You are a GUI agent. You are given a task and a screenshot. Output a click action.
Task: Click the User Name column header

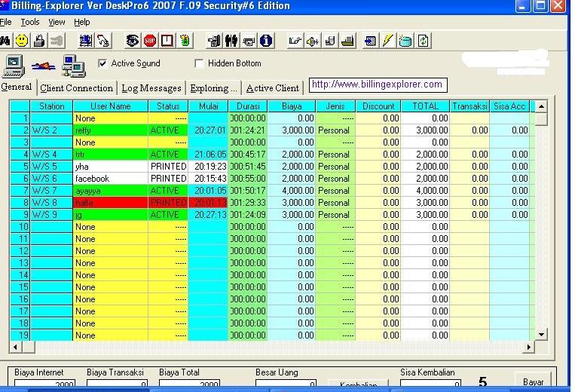110,106
